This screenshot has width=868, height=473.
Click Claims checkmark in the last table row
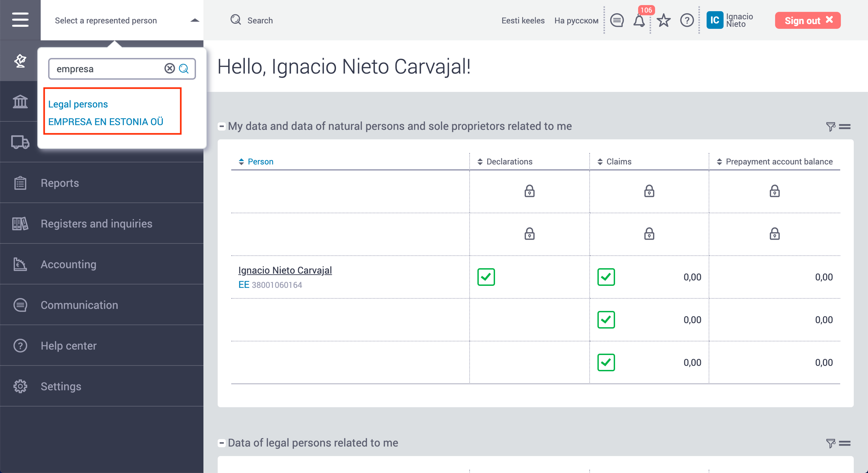click(606, 362)
